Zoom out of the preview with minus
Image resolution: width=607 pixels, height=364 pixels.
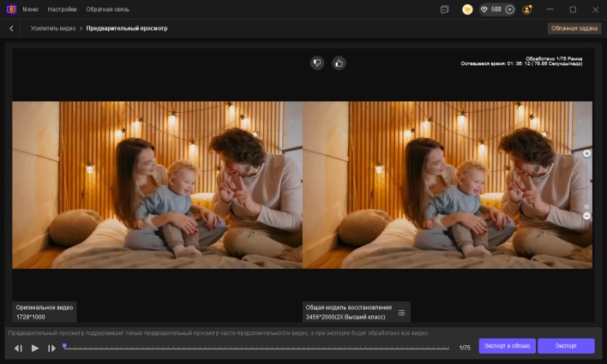click(586, 216)
